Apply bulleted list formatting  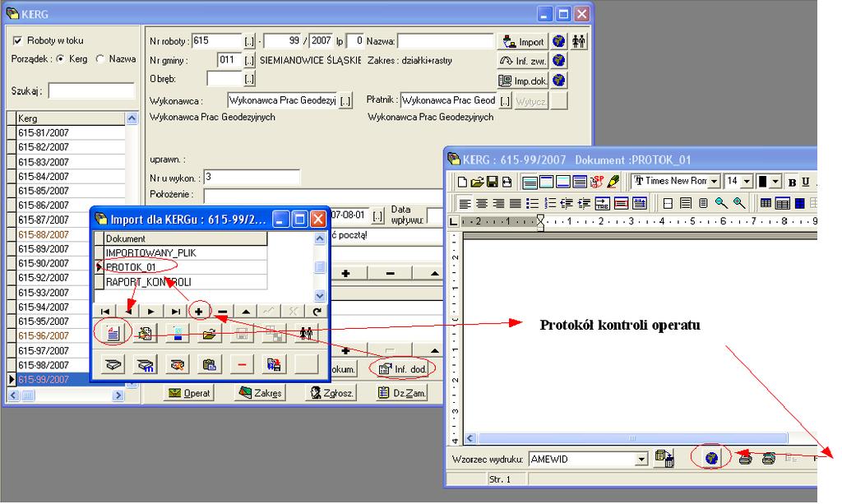(532, 203)
